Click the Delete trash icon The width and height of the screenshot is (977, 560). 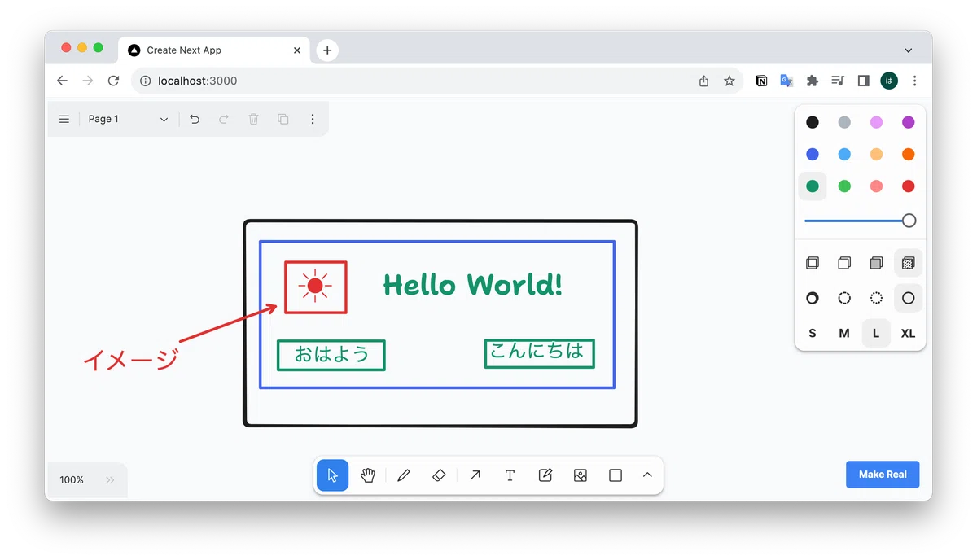253,119
